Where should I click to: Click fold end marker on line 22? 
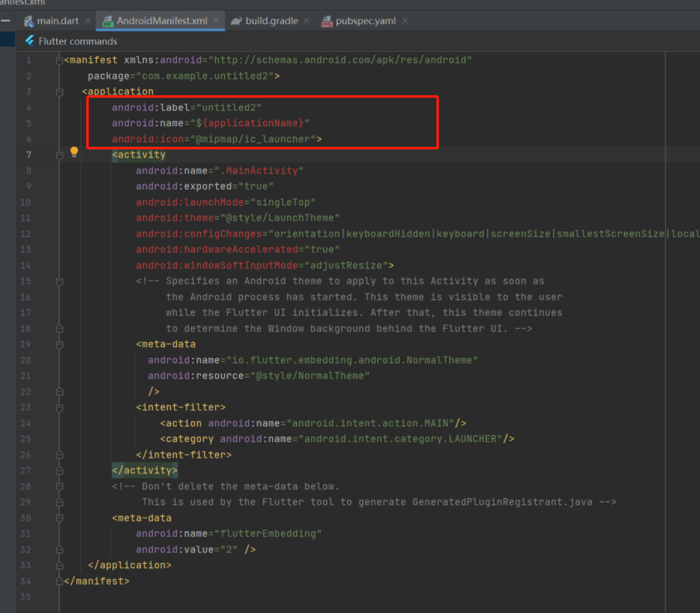click(x=60, y=392)
